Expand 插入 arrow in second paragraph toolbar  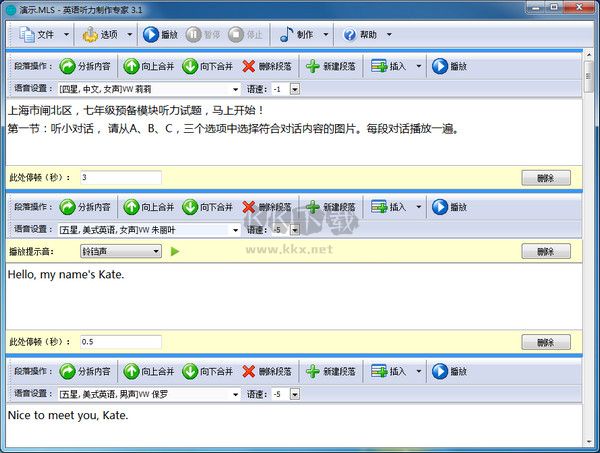click(419, 207)
